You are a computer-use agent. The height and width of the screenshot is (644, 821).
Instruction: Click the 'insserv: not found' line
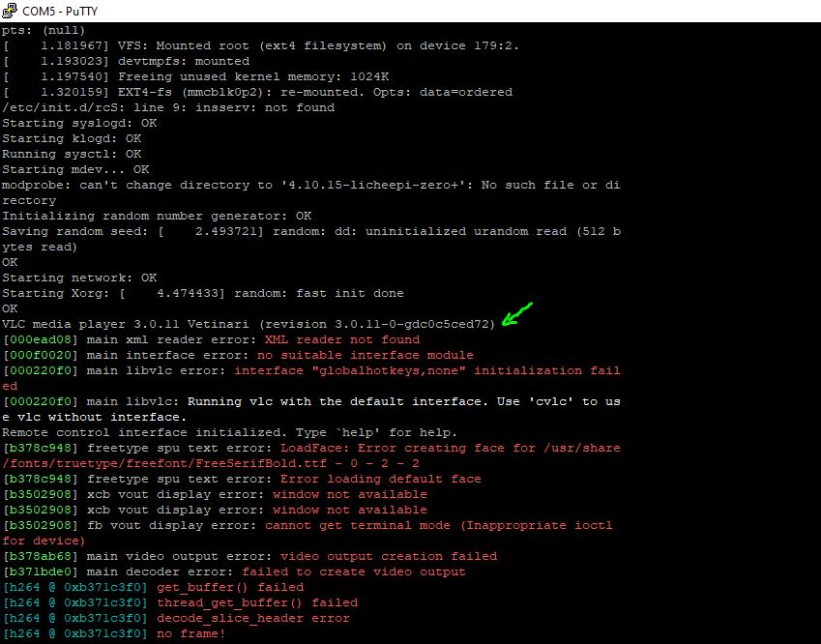coord(168,108)
